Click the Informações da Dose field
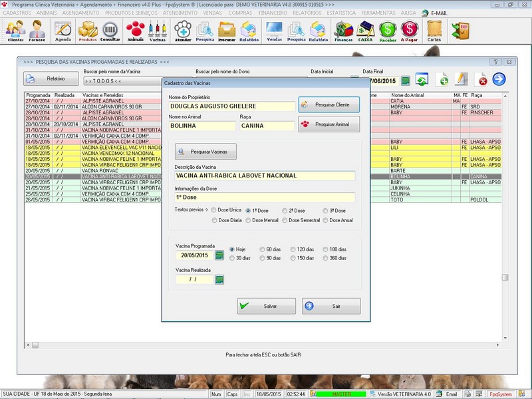This screenshot has height=399, width=532. pos(265,198)
